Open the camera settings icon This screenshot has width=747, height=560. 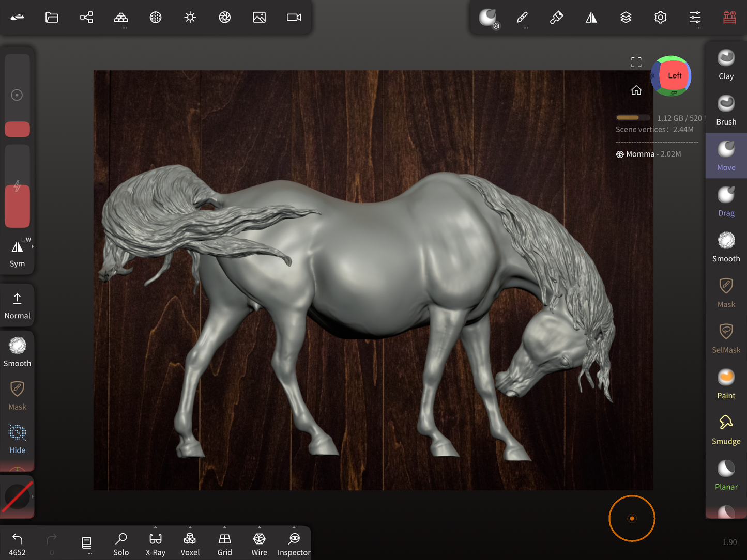click(294, 18)
